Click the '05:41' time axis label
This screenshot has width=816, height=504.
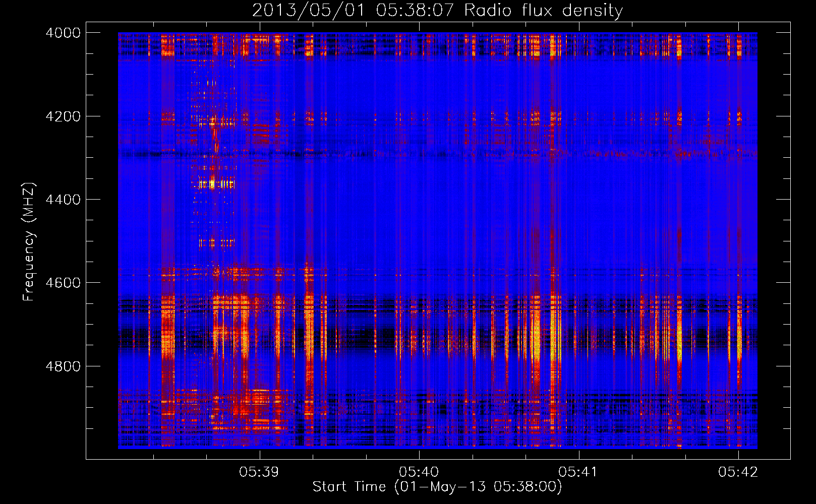(578, 472)
